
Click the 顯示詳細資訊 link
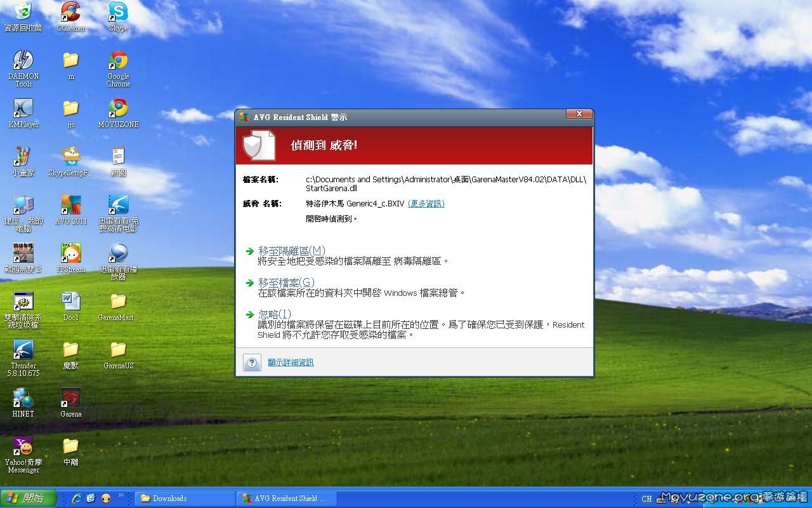pos(291,363)
